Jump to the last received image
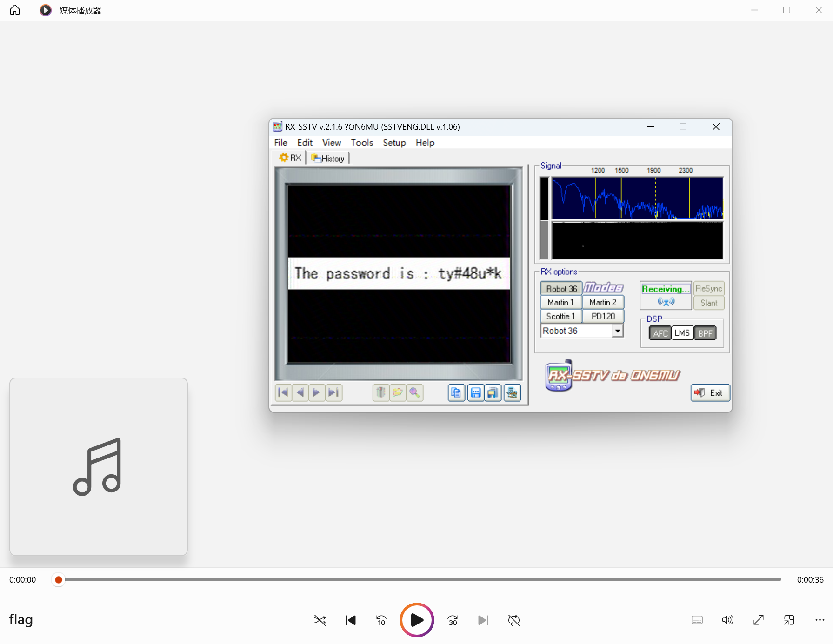833x644 pixels. click(x=333, y=392)
